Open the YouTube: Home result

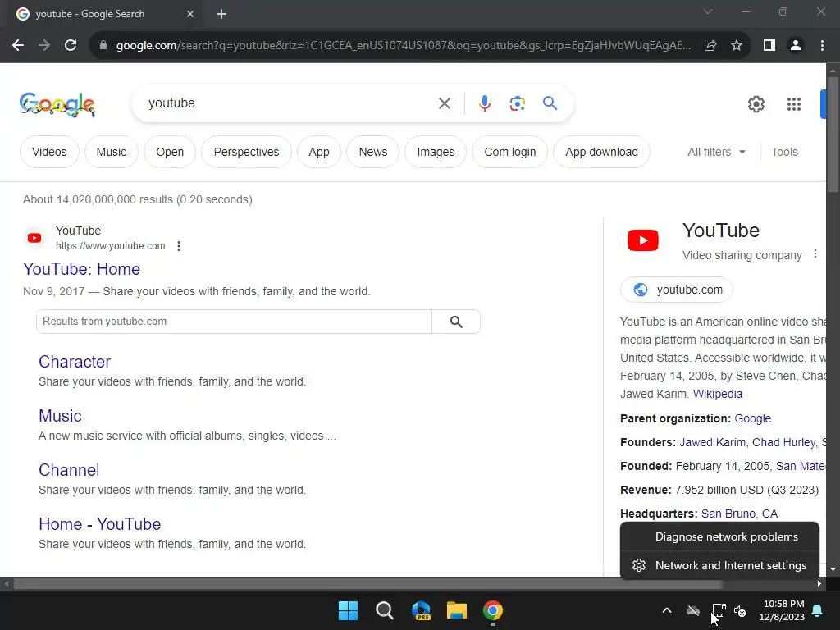[x=81, y=269]
